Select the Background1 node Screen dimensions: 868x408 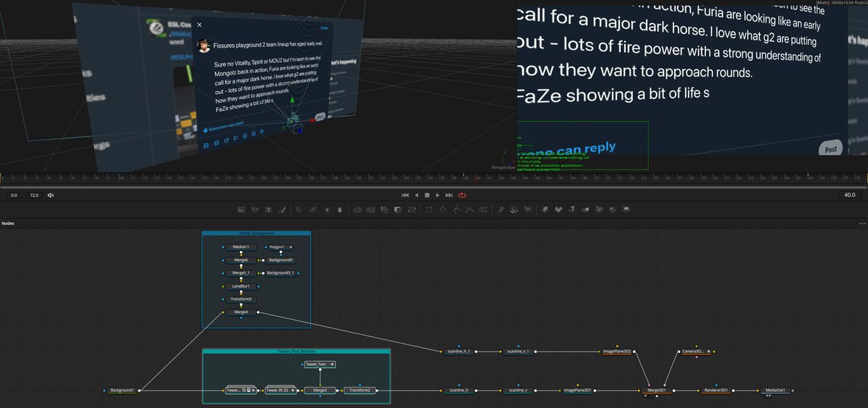coord(121,390)
